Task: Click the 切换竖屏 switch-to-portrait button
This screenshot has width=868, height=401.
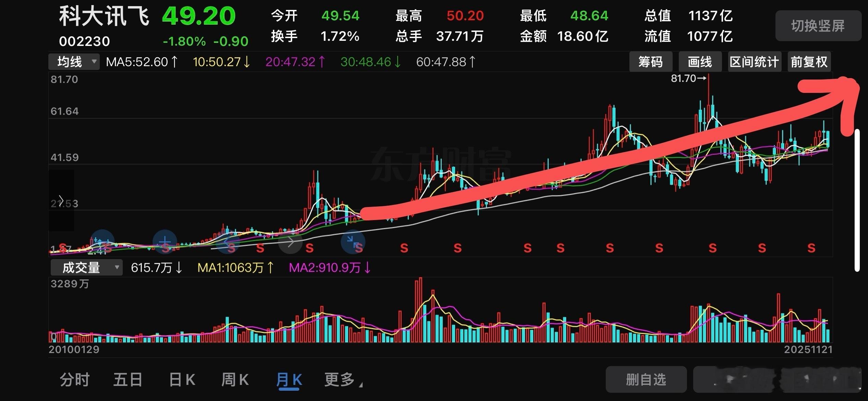Action: pos(818,26)
